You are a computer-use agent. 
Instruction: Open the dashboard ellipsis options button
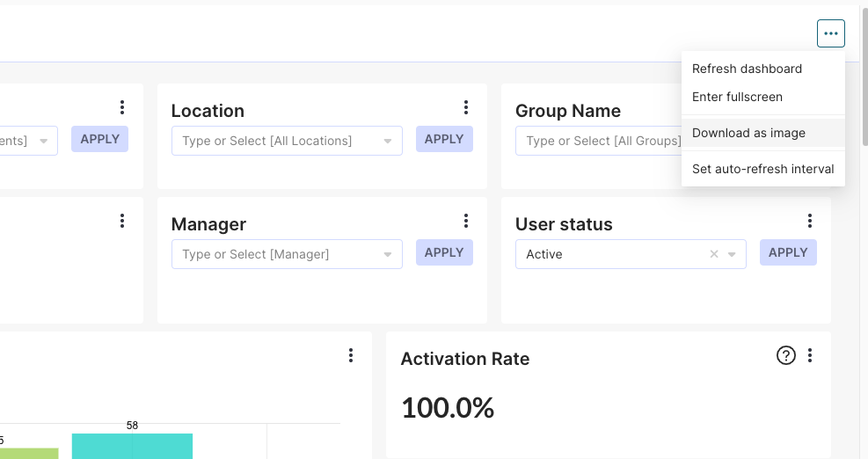[830, 33]
